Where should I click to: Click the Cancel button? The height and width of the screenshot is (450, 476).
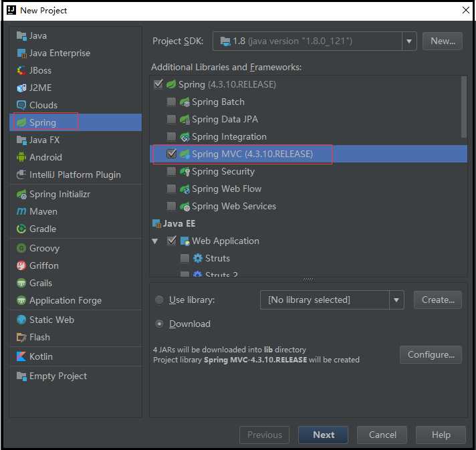coord(382,435)
